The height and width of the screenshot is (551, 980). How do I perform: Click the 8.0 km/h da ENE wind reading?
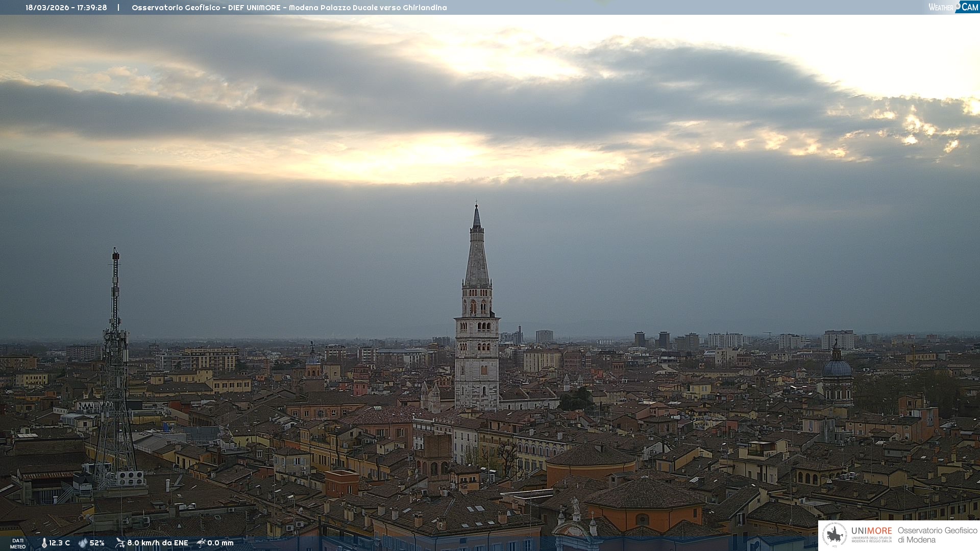(157, 543)
